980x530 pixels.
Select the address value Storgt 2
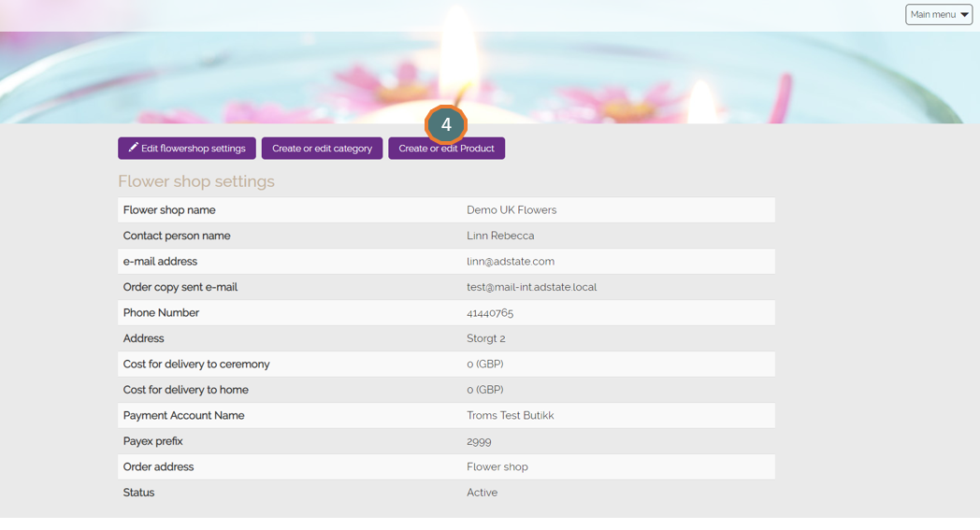(x=485, y=338)
